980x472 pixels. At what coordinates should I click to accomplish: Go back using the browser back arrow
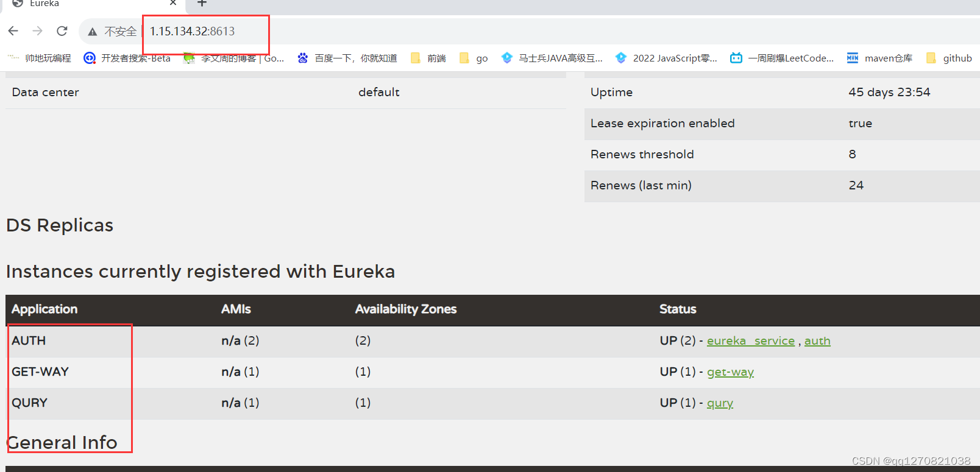(x=13, y=31)
